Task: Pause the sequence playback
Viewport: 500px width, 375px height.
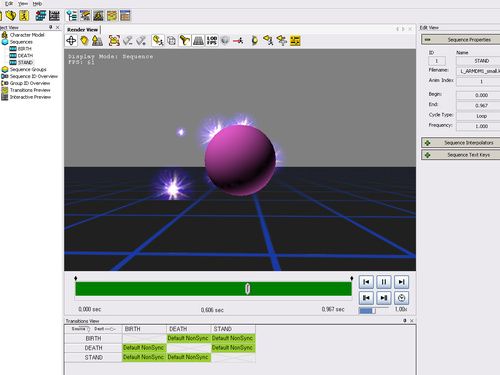Action: tap(384, 282)
